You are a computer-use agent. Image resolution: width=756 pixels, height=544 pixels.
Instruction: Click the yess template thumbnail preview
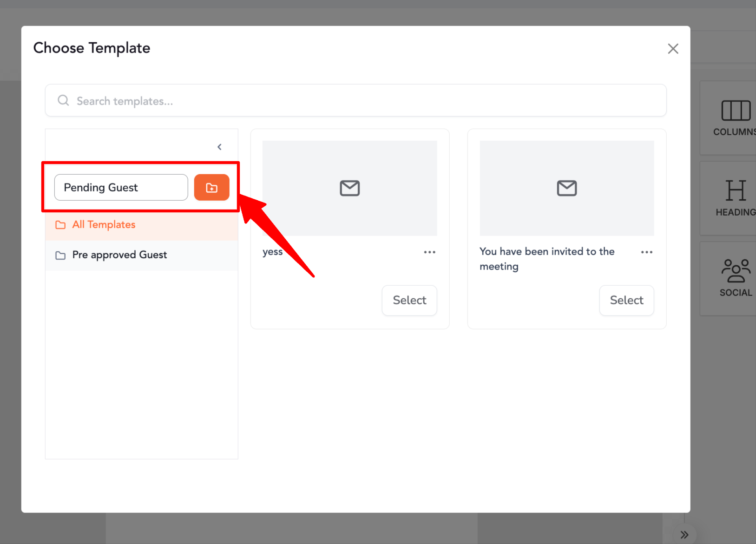point(349,188)
